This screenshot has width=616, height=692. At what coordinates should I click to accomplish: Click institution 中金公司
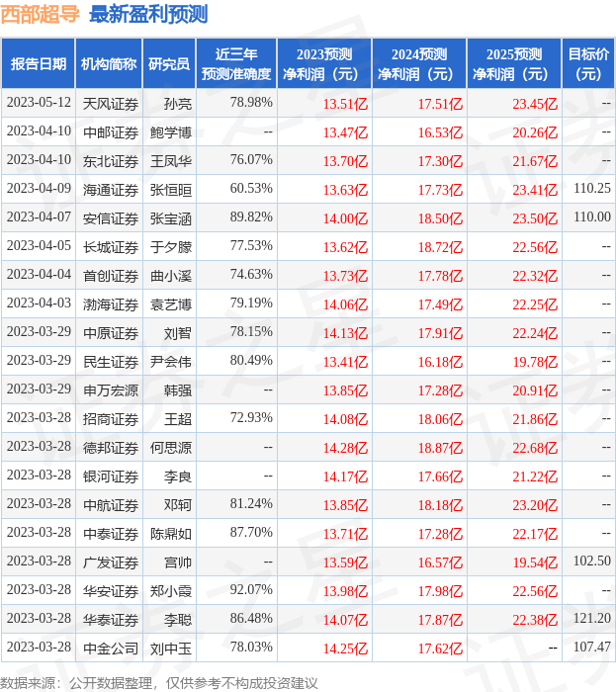[111, 649]
